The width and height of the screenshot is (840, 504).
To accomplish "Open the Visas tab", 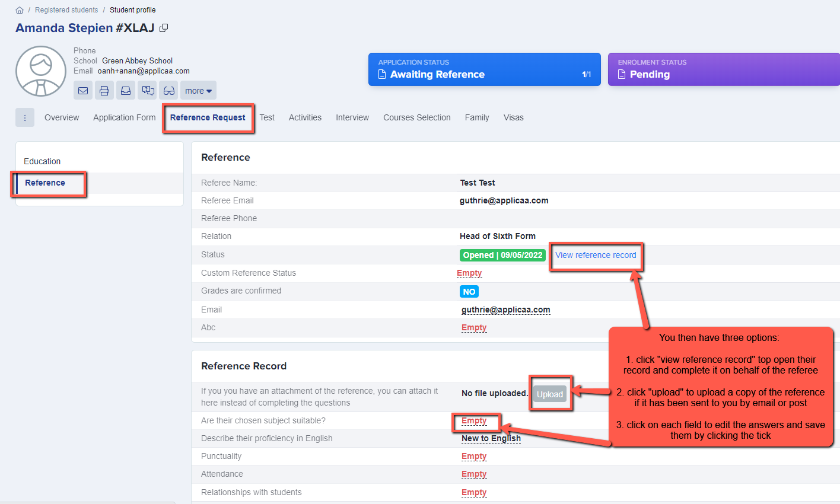I will click(x=514, y=117).
